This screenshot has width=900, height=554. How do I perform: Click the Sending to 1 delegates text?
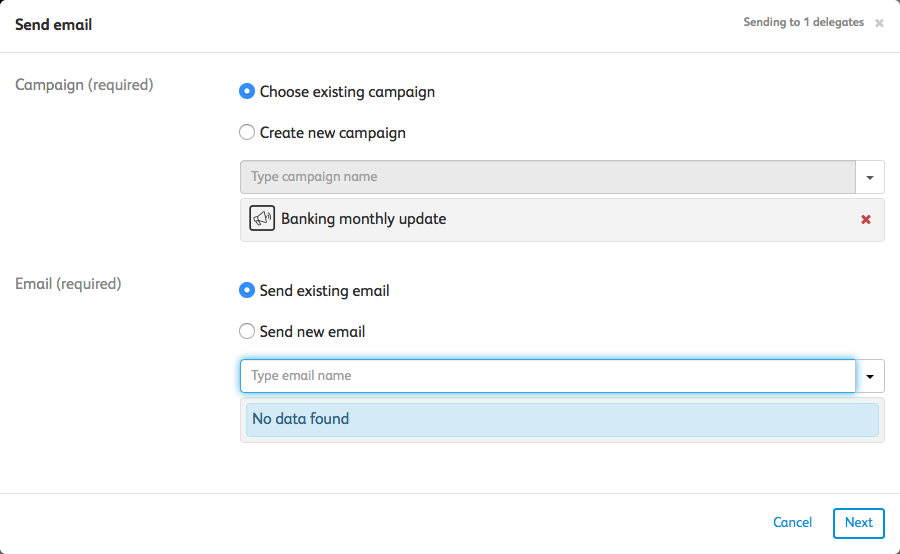[x=803, y=22]
